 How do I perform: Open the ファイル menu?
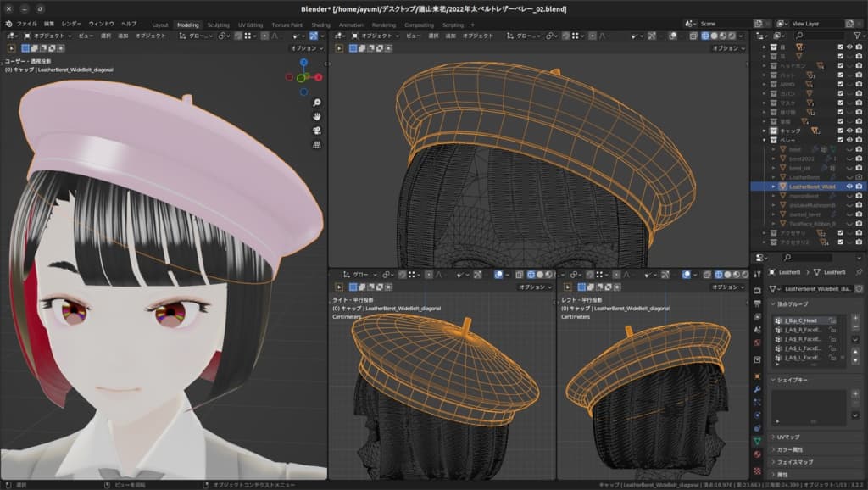point(26,25)
